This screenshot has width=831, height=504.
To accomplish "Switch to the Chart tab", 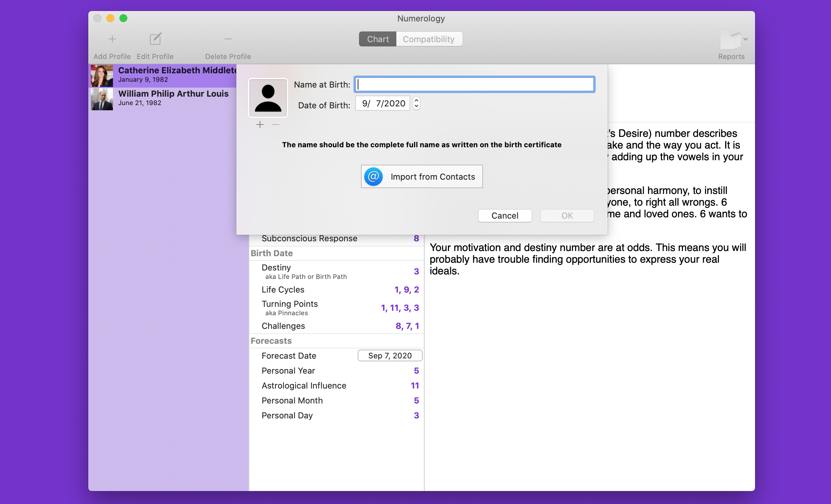I will point(378,39).
